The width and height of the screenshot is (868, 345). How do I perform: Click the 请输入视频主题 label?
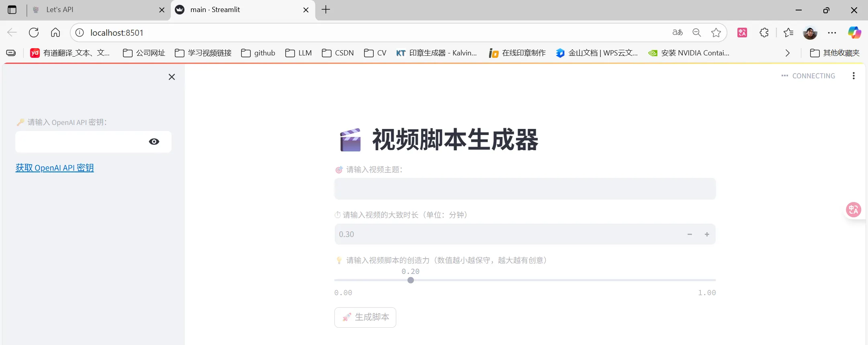(x=369, y=170)
